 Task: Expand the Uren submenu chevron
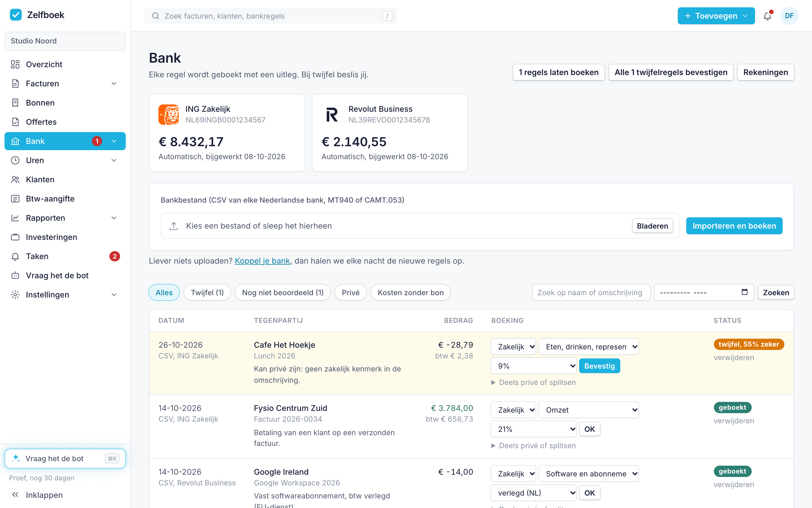click(x=114, y=160)
